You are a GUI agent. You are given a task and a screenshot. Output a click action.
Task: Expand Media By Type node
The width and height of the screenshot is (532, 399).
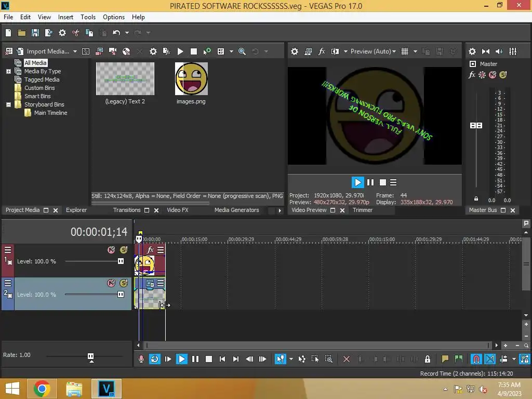8,71
